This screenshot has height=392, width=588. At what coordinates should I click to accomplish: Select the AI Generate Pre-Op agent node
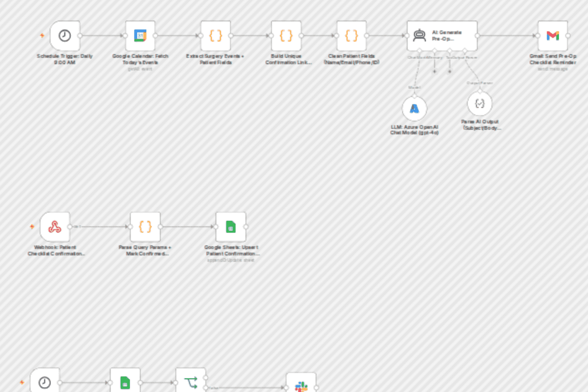(442, 36)
